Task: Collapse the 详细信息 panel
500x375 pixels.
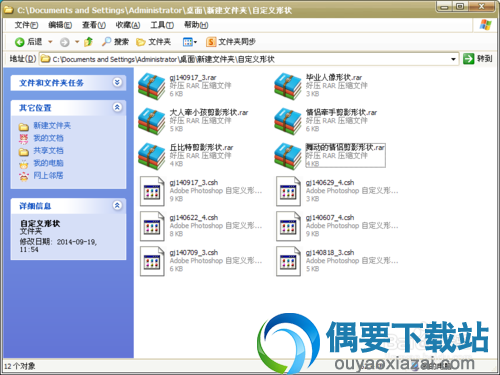Action: (x=117, y=205)
